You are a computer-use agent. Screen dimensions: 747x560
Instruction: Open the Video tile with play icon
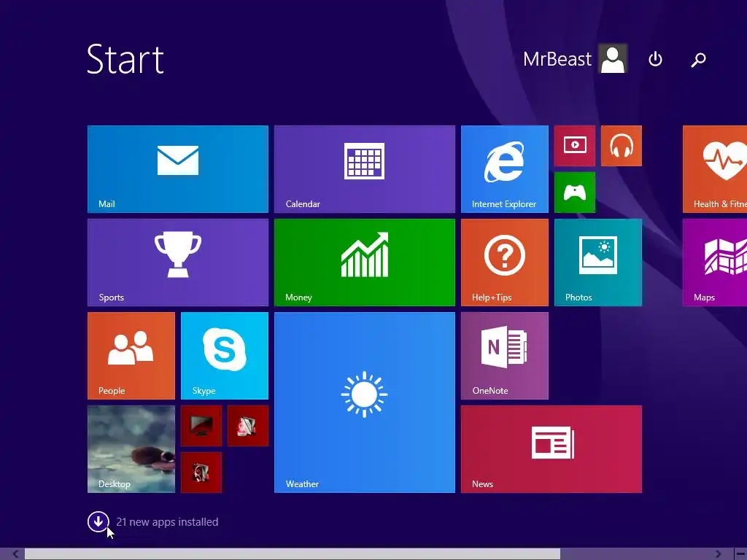575,146
